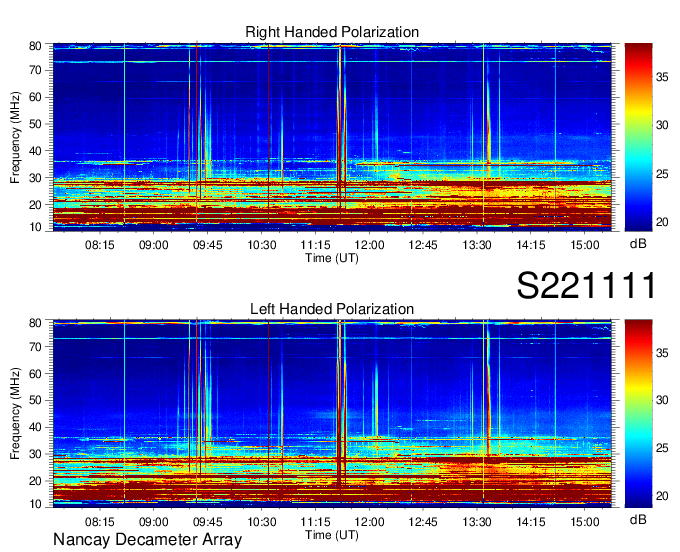Click the 50 MHz tick label on bottom plot
Screen dimensions: 680x552
point(35,400)
